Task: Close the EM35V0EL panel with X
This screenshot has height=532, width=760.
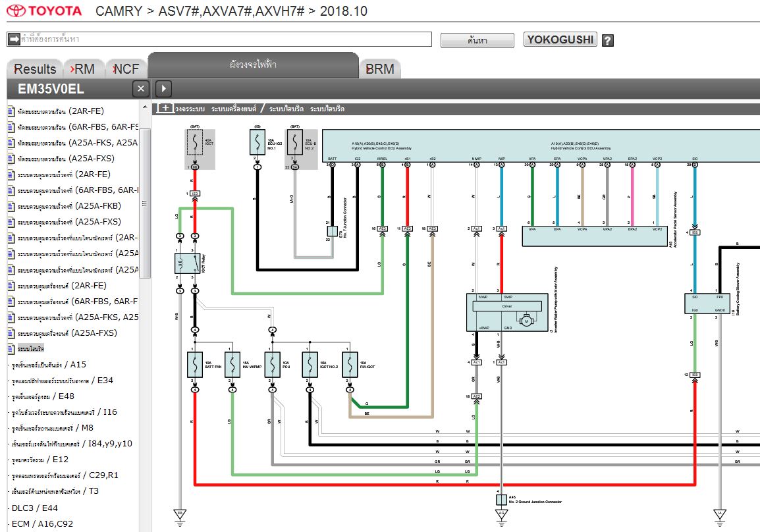Action: click(140, 89)
